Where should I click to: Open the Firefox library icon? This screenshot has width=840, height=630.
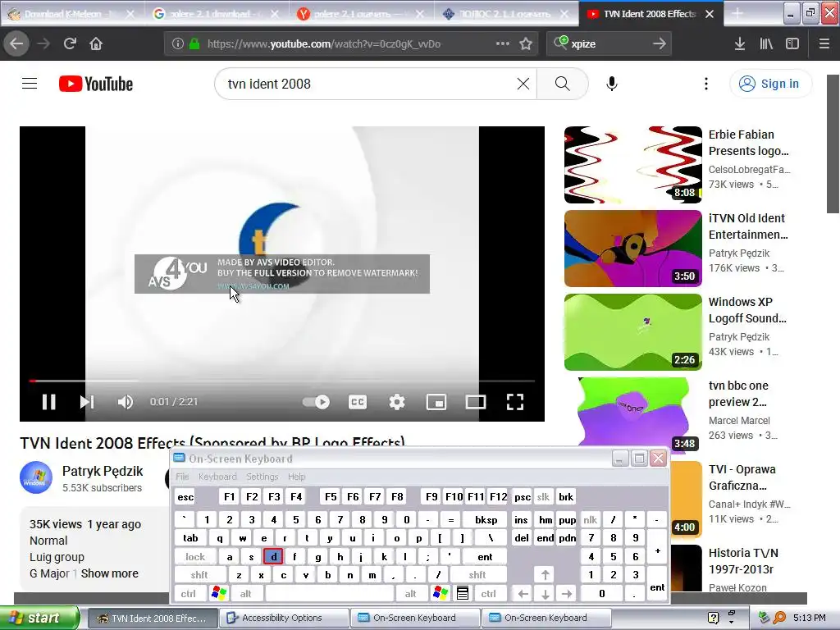point(766,44)
